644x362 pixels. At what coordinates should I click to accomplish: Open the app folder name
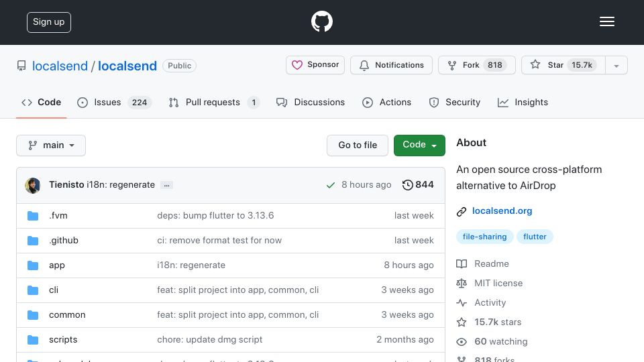(56, 265)
